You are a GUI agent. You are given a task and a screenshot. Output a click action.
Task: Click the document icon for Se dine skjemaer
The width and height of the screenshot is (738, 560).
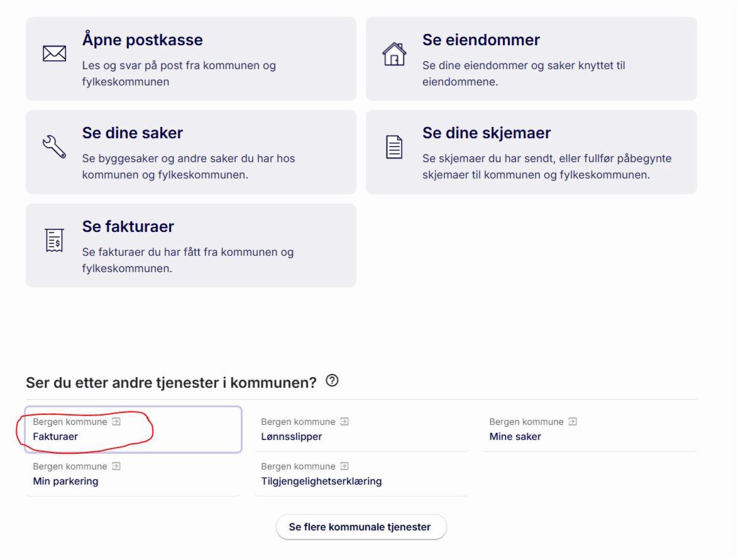point(394,147)
